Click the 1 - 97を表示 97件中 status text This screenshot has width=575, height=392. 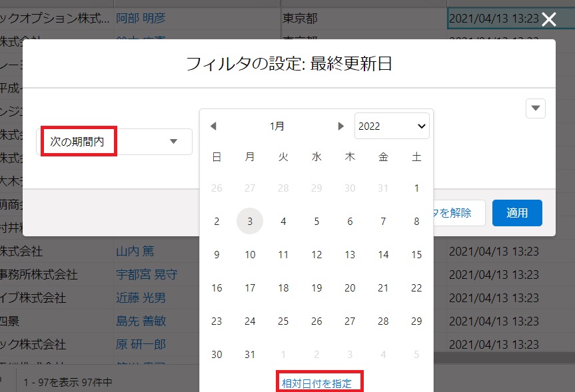point(68,383)
